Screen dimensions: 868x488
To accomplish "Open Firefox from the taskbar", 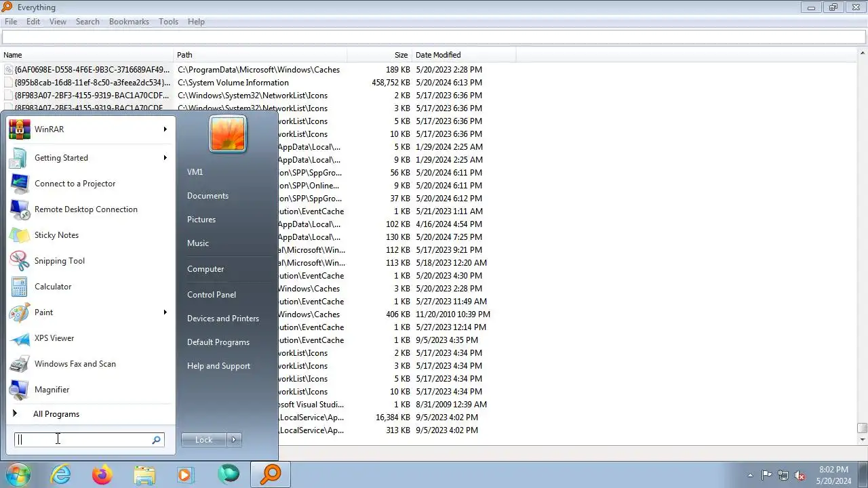I will (102, 474).
